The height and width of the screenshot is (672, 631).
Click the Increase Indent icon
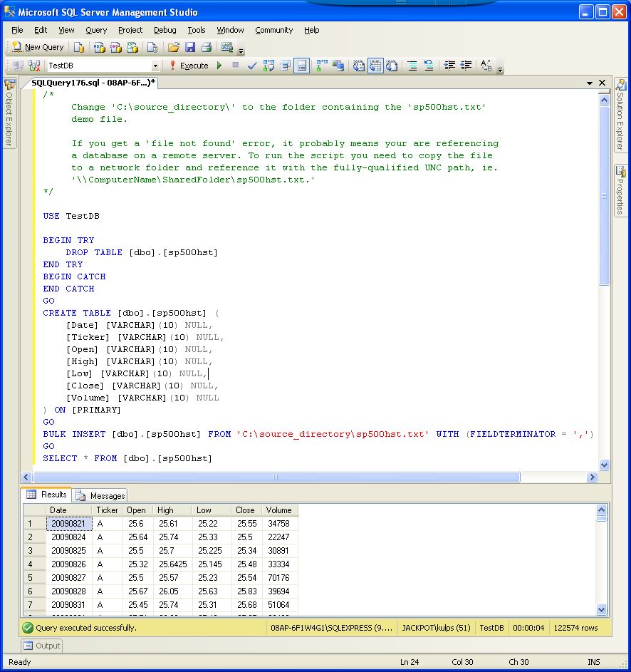466,66
